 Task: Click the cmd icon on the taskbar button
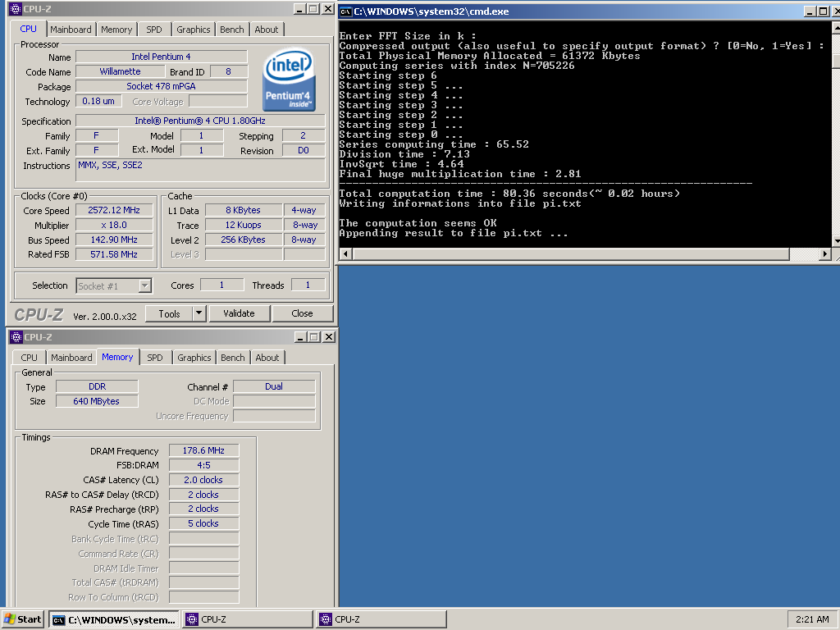click(58, 620)
